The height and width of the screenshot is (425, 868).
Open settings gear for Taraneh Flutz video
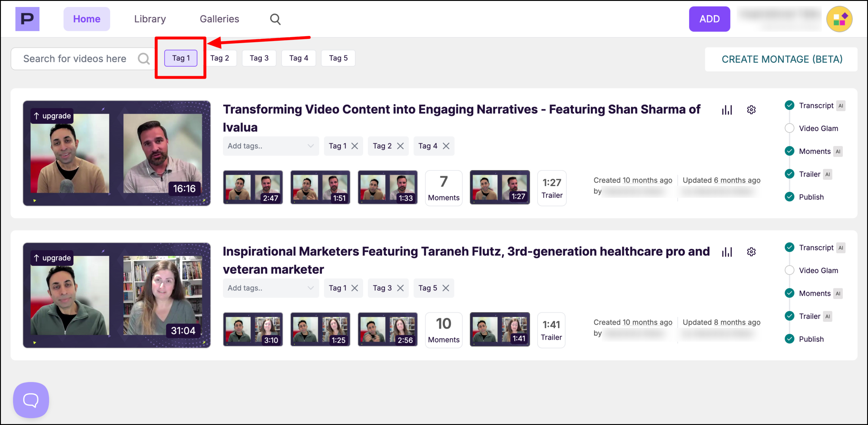click(751, 252)
